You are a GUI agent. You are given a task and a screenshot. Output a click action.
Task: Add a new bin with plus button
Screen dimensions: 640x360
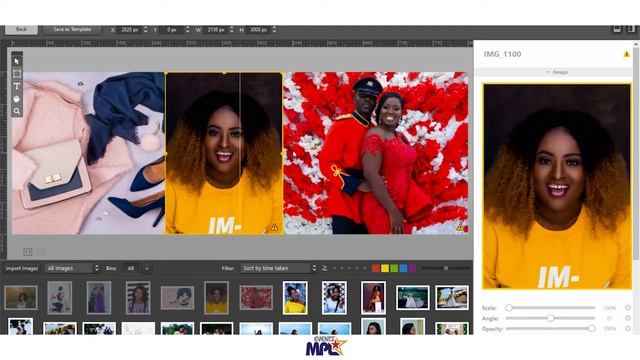tap(147, 268)
